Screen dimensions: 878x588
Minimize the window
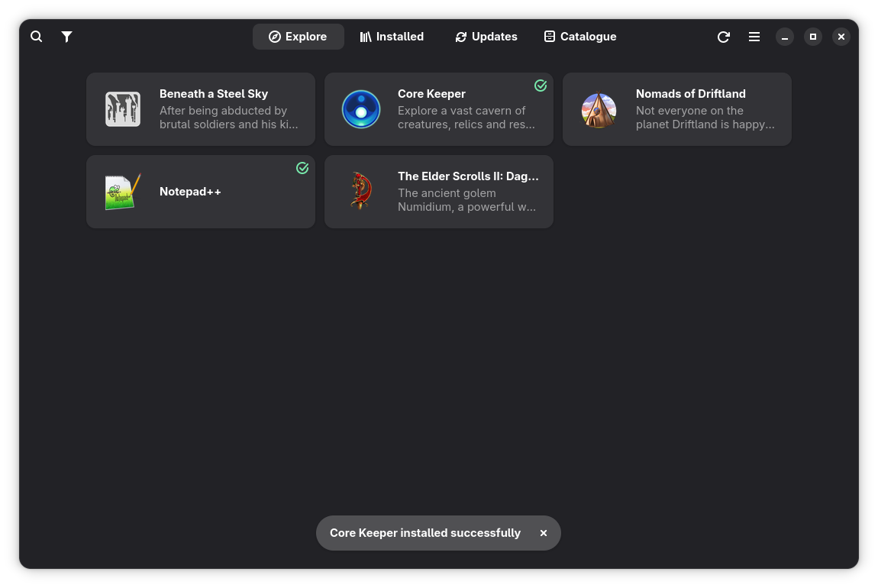[785, 37]
